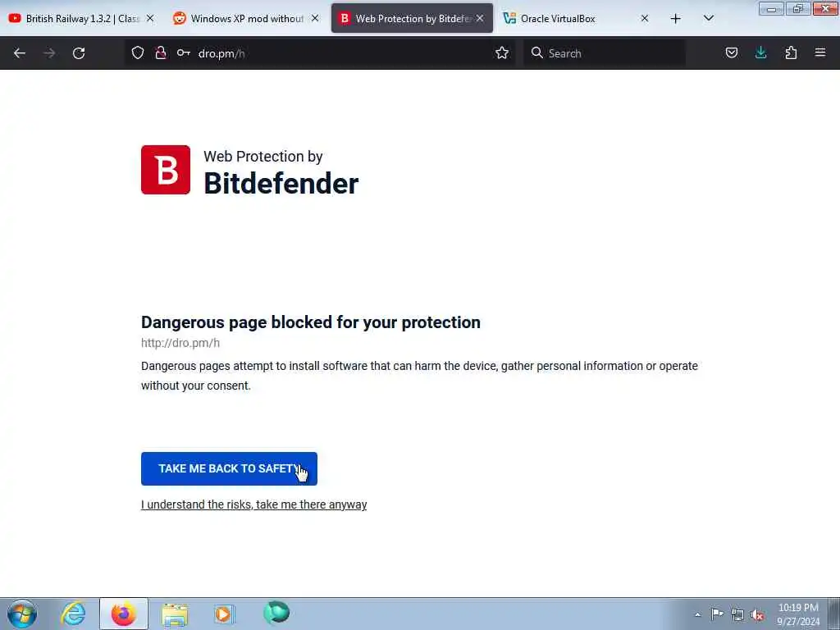
Task: Bookmark this page with the star icon
Action: pyautogui.click(x=502, y=52)
